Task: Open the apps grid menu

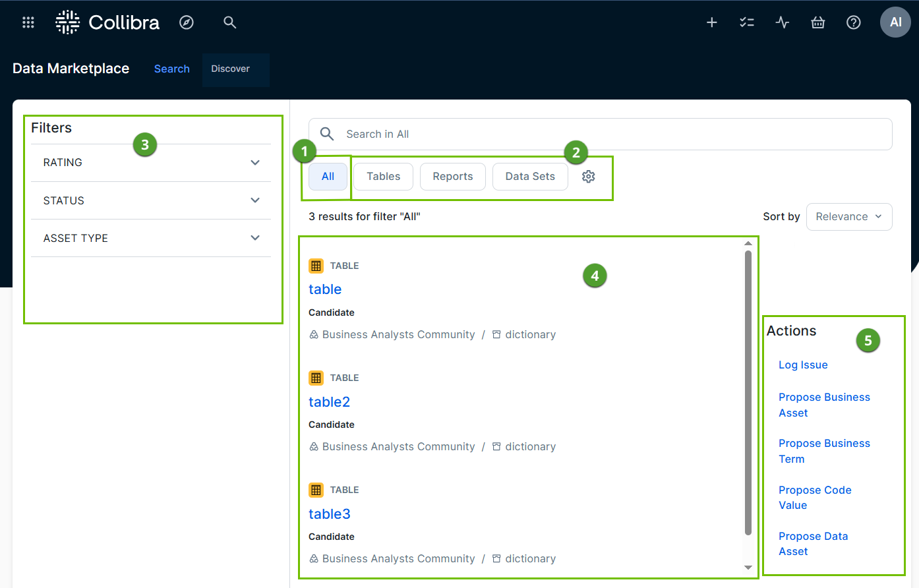Action: click(x=28, y=22)
